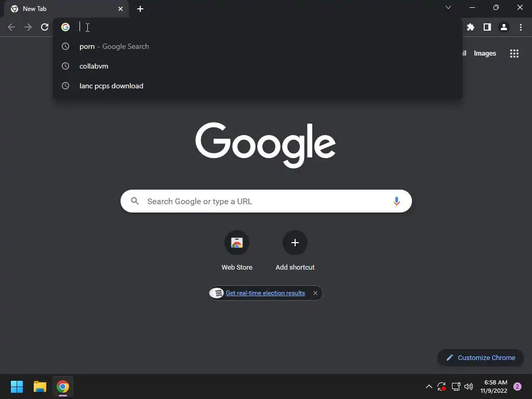
Task: Click the browser back arrow
Action: click(11, 27)
